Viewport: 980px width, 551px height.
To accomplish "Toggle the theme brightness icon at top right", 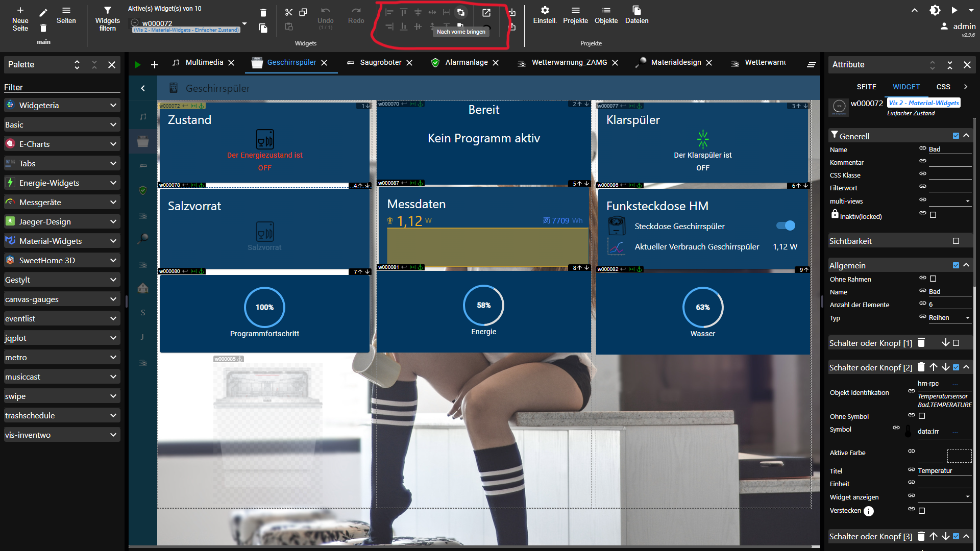I will pos(935,10).
